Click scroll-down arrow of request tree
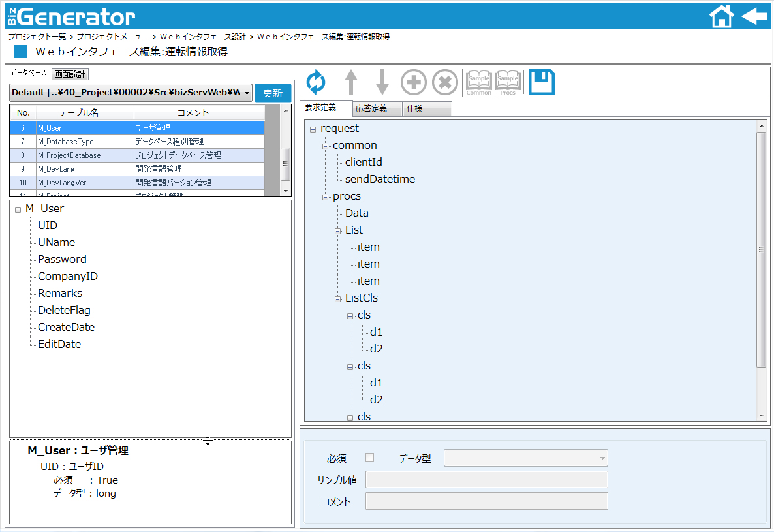774x532 pixels. coord(762,416)
